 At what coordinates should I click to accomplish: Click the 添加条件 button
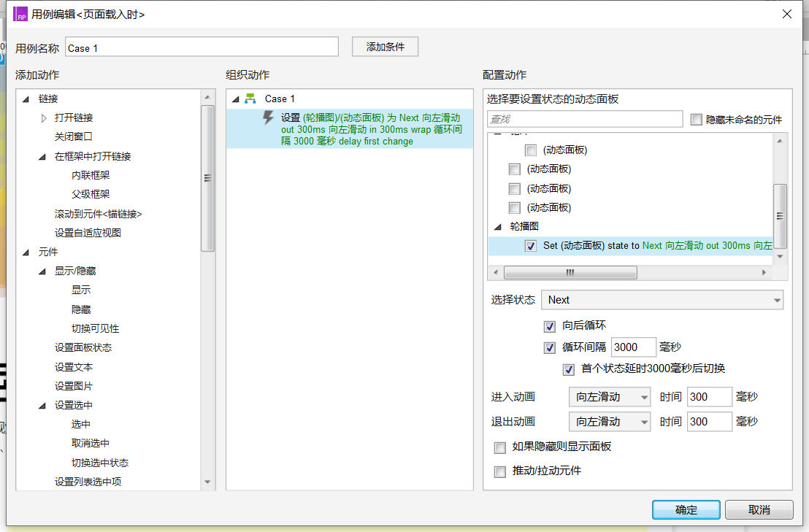coord(385,47)
